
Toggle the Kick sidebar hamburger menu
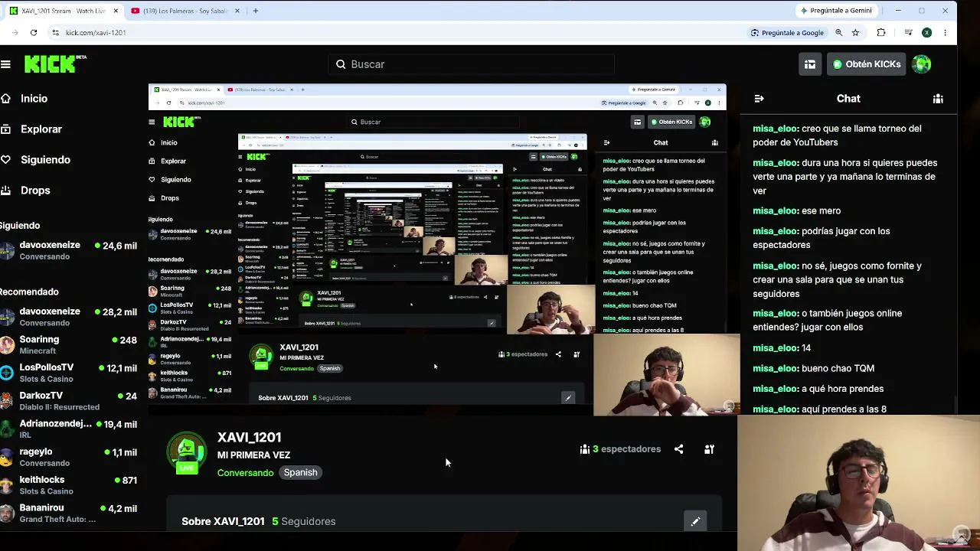[6, 64]
